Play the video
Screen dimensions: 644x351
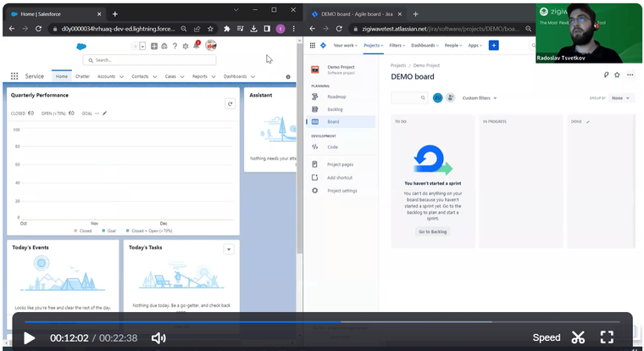point(29,338)
